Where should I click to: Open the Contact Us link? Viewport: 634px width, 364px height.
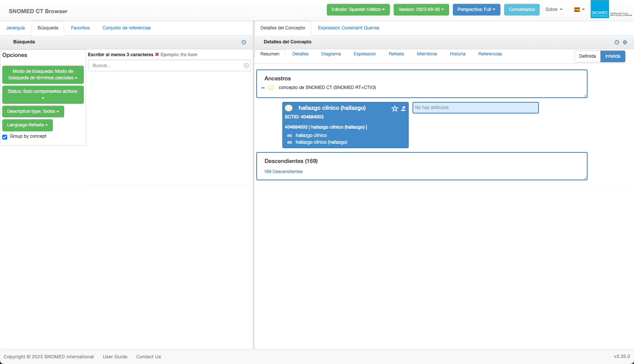(x=148, y=357)
